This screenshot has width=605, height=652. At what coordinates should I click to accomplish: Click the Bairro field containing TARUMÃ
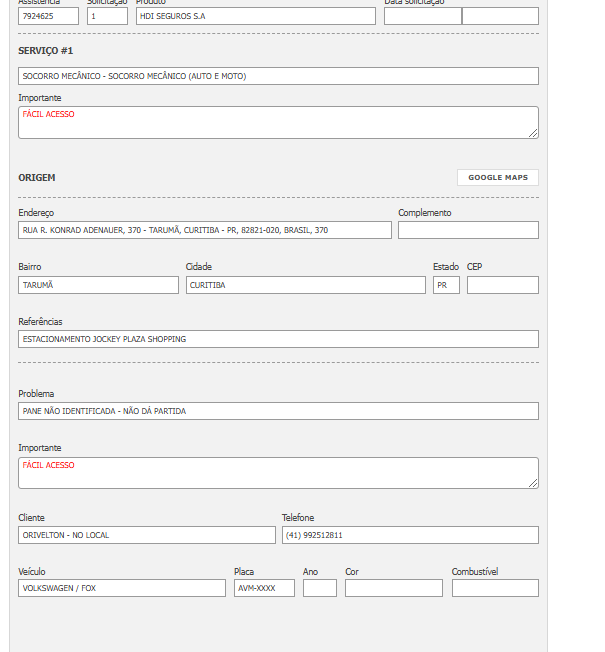tap(98, 285)
